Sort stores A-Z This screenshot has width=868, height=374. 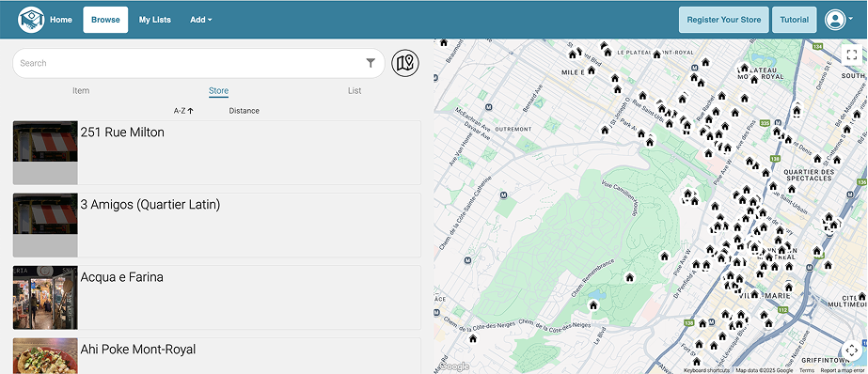(x=183, y=111)
